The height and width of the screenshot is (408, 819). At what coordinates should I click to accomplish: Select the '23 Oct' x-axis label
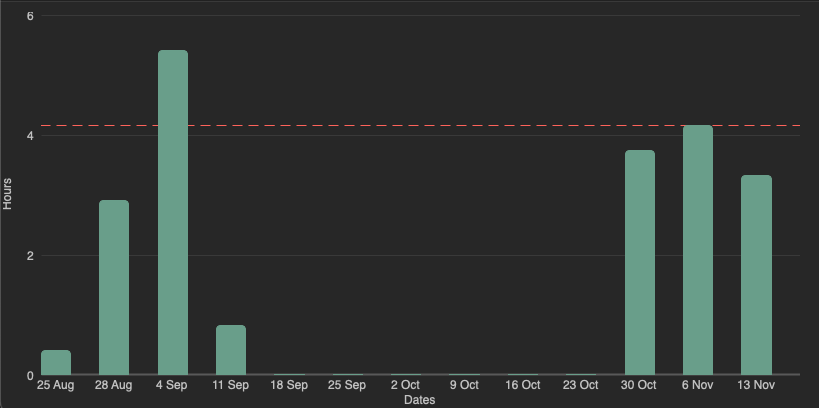coord(581,385)
